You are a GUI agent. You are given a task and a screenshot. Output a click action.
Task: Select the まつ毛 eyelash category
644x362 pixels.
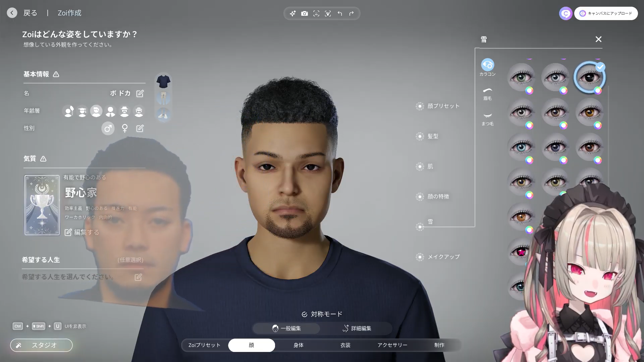487,119
